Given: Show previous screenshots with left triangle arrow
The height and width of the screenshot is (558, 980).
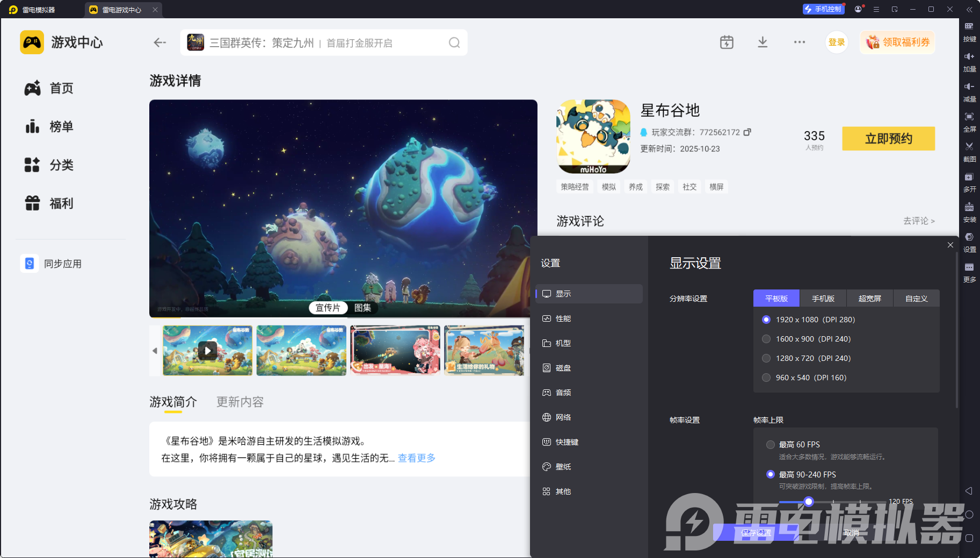Looking at the screenshot, I should coord(155,351).
